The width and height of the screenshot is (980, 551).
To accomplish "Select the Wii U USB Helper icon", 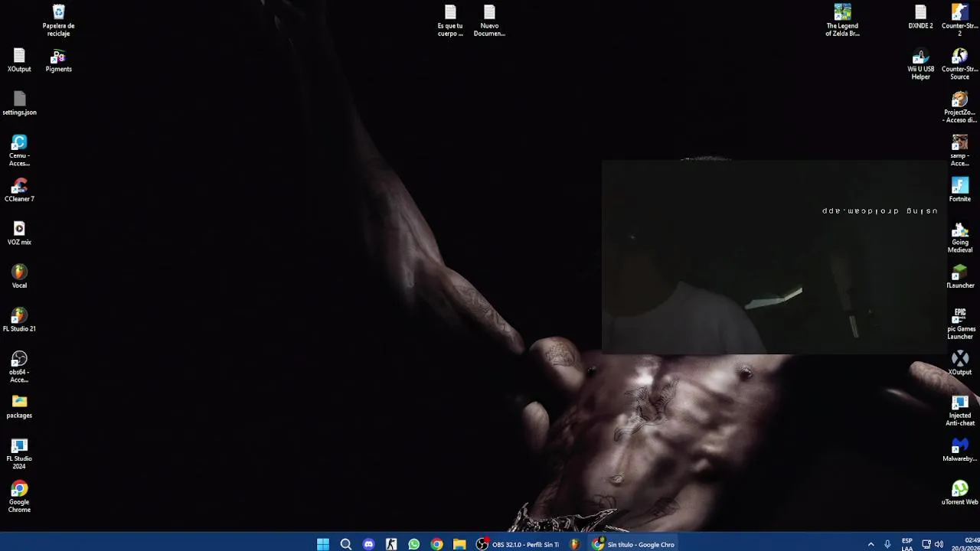I will pos(920,65).
